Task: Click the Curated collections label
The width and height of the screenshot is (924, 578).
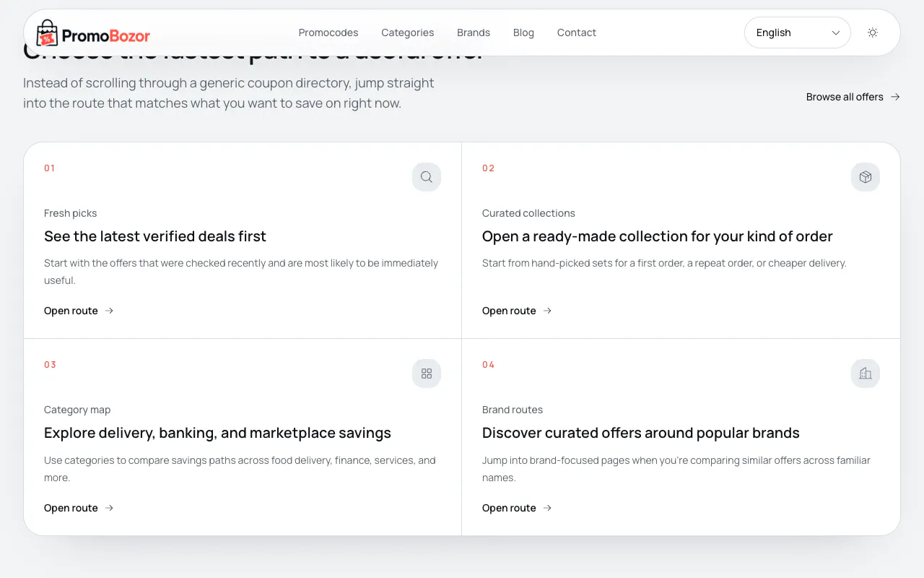Action: 528,213
